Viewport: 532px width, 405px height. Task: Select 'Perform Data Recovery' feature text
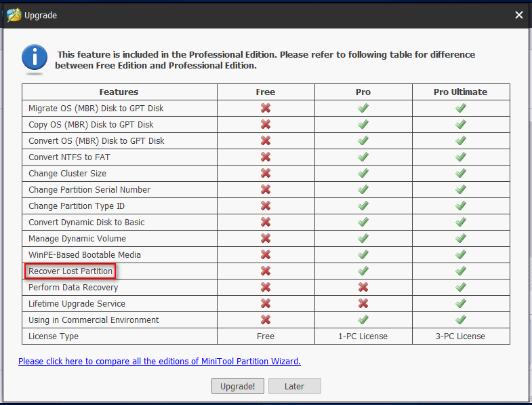[73, 288]
